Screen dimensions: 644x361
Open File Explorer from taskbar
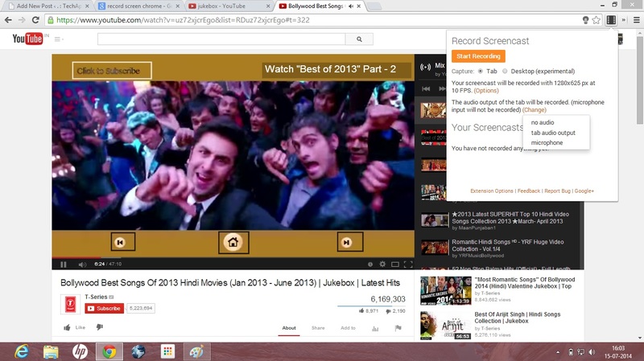point(51,351)
